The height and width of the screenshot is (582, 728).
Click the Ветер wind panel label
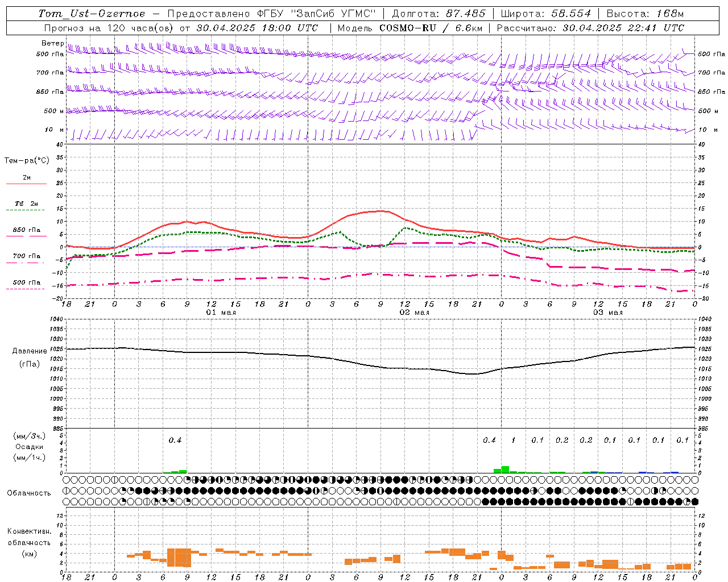click(53, 43)
